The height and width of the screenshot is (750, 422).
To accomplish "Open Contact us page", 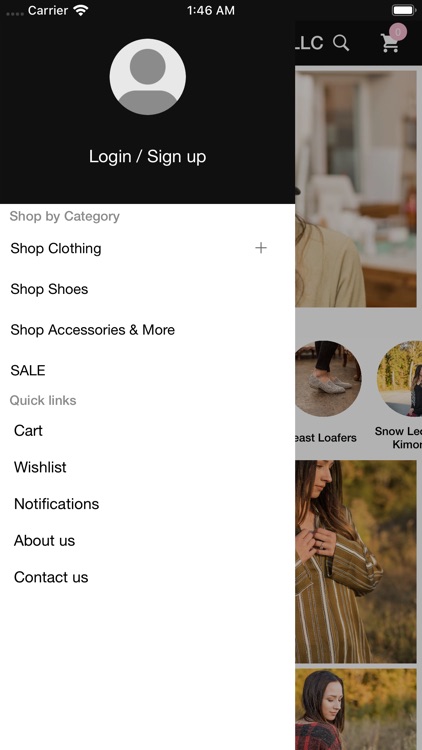I will pyautogui.click(x=51, y=577).
